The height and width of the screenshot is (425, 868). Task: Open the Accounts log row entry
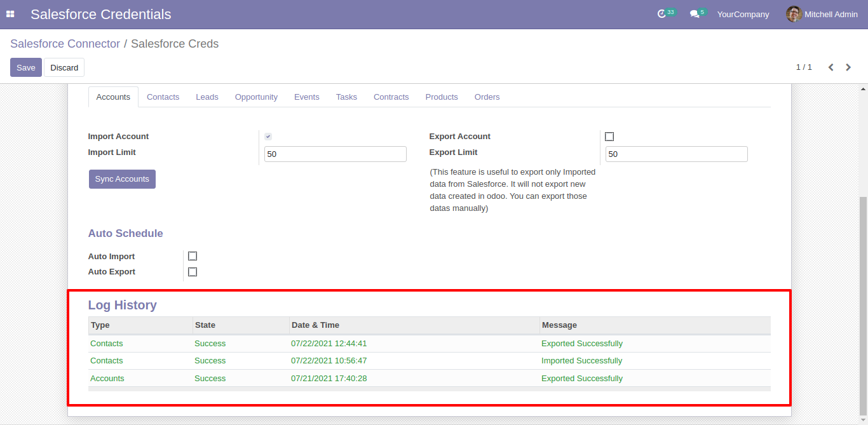click(x=430, y=379)
